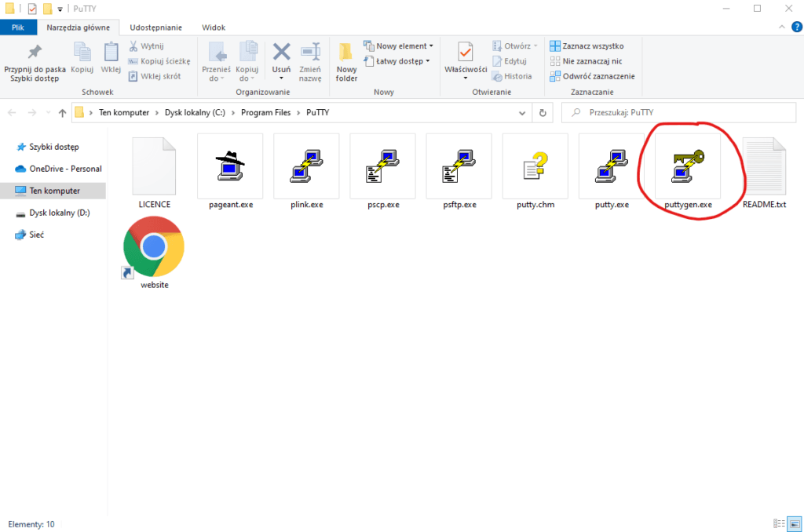Select the LICENCE file
Image resolution: width=804 pixels, height=532 pixels.
pos(155,172)
